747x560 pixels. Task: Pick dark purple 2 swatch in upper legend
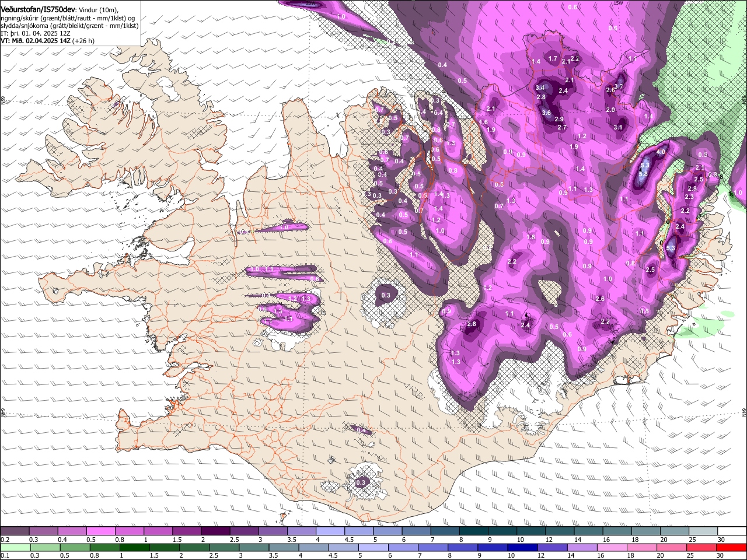point(215,531)
